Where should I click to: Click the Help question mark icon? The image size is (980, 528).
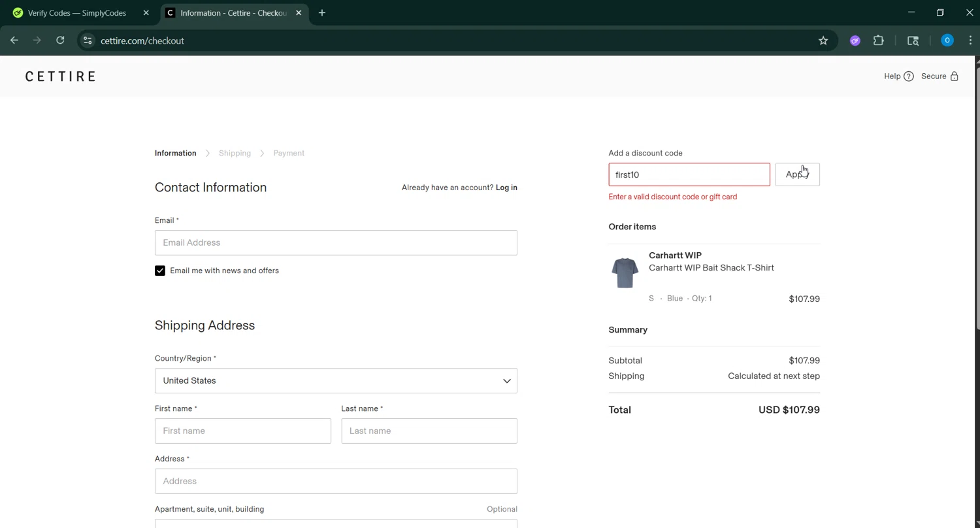point(908,76)
